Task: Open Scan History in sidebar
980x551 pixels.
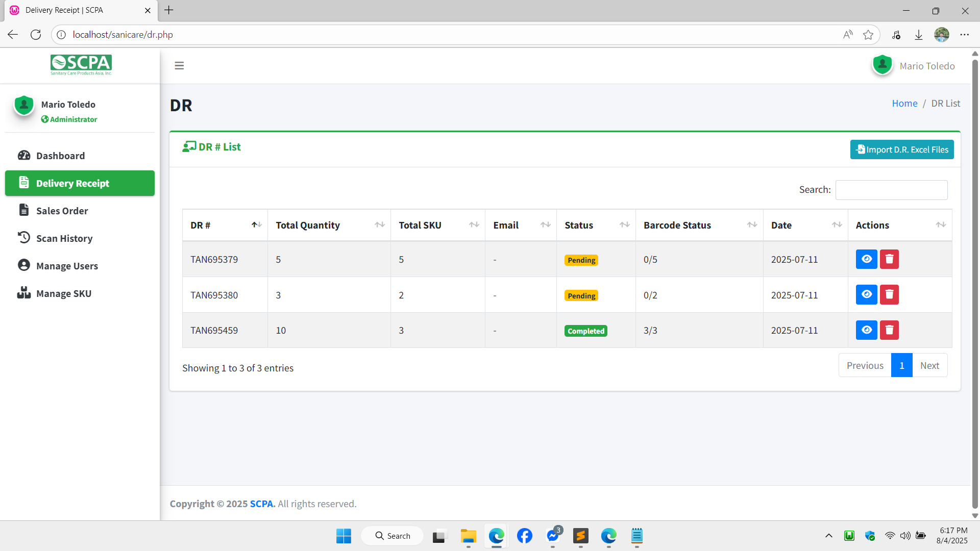Action: [64, 238]
